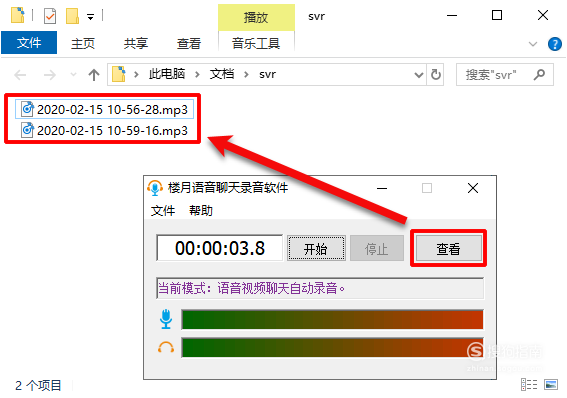Click the 2 个项目 status bar text
This screenshot has height=398, width=567.
point(38,385)
